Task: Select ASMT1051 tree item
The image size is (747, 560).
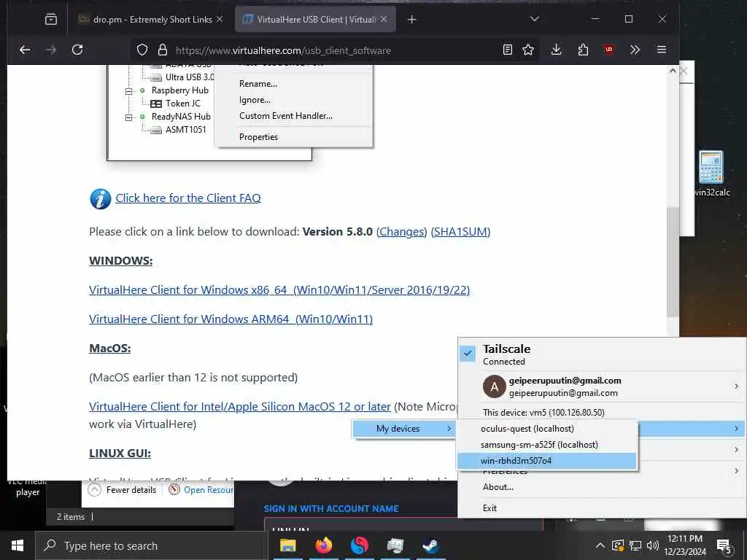Action: coord(186,130)
